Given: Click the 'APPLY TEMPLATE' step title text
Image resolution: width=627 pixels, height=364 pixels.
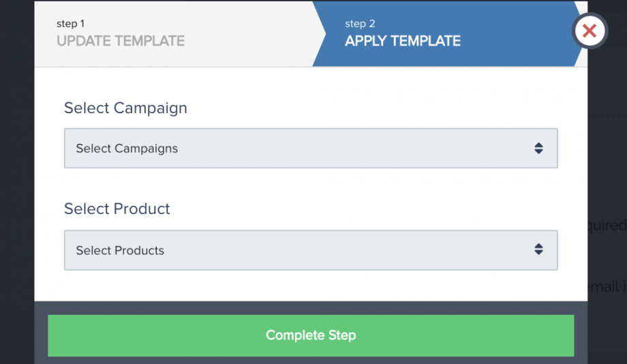Looking at the screenshot, I should click(403, 41).
